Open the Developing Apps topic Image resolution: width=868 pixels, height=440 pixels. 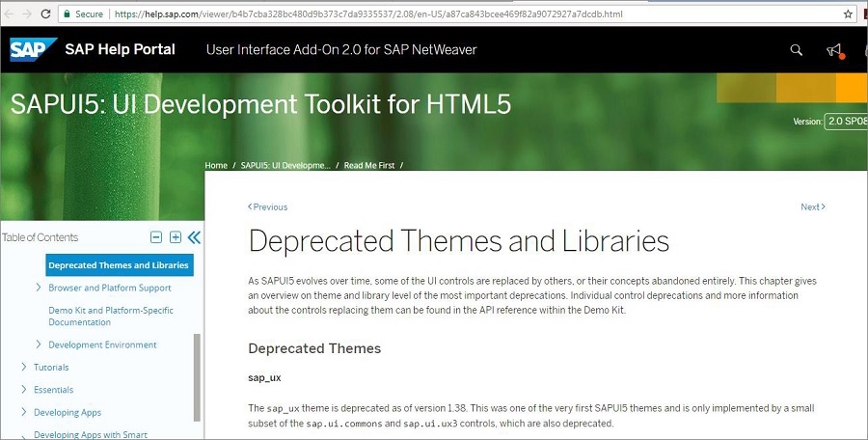click(x=68, y=412)
